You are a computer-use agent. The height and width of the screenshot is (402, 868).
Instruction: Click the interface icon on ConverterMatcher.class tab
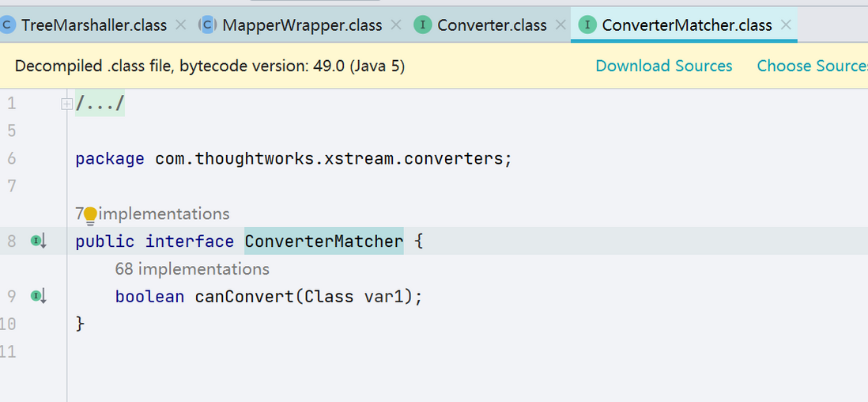[587, 25]
